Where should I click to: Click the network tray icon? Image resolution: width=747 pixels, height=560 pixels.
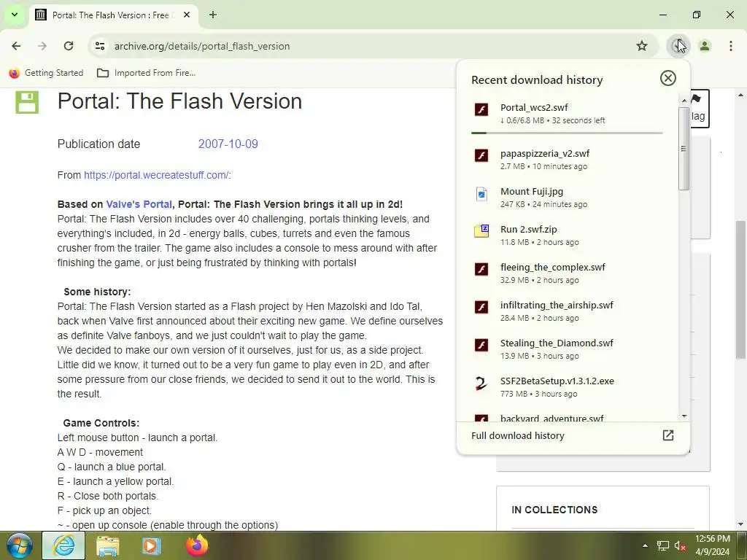662,545
